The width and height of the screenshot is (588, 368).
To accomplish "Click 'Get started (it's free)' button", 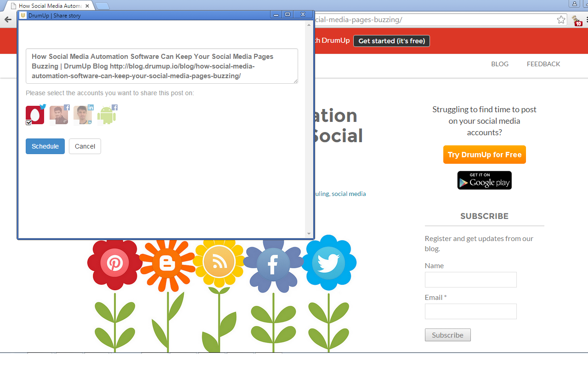I will [x=391, y=41].
